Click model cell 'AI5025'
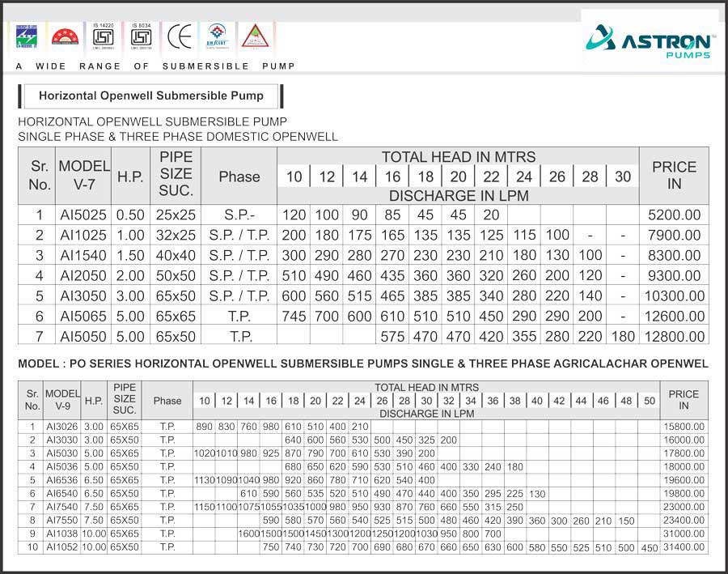Viewport: 728px width, 574px height. pos(83,215)
